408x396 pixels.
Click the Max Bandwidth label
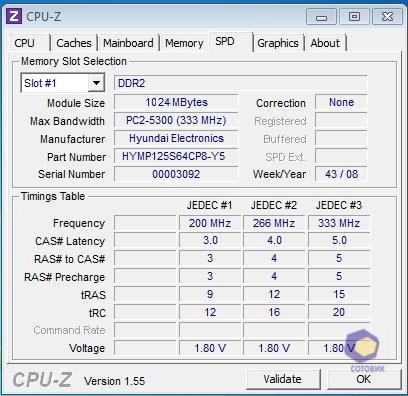tap(67, 121)
